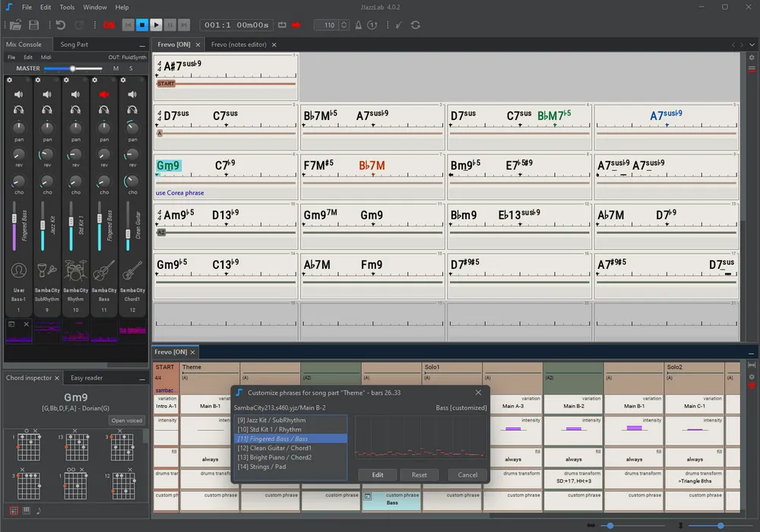760x532 pixels.
Task: Toggle Open voiced in Chord inspector
Action: 127,420
